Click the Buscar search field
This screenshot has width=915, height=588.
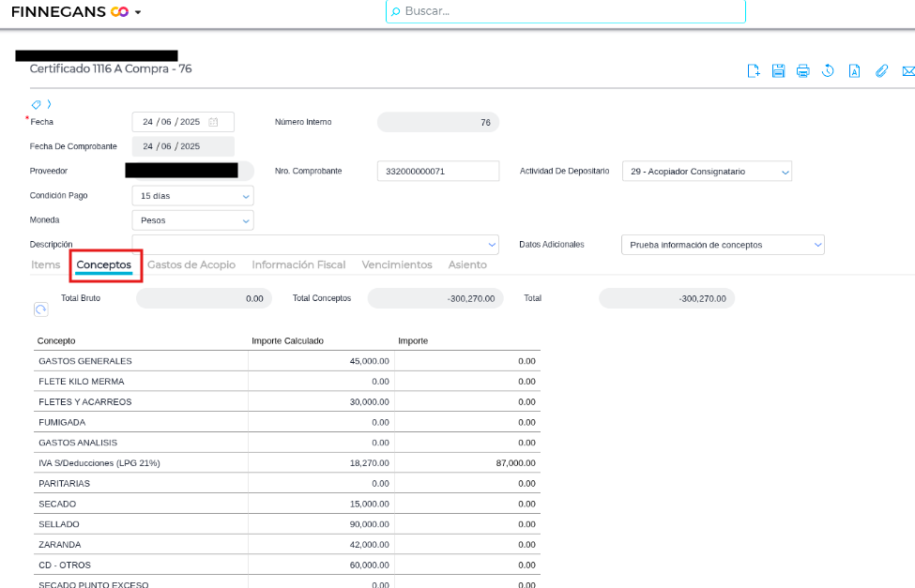(x=565, y=11)
